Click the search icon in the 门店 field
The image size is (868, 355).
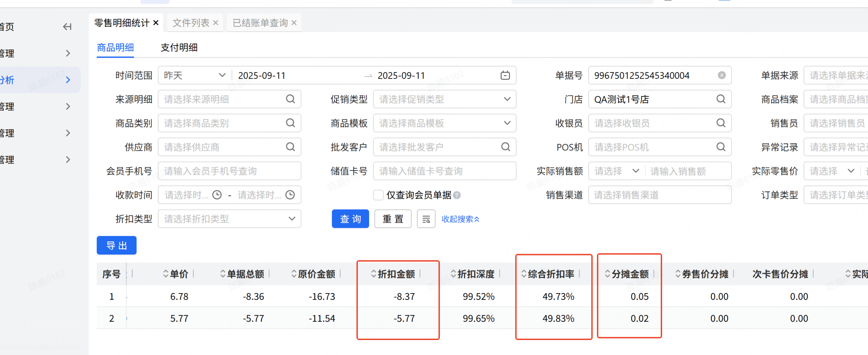coord(720,99)
